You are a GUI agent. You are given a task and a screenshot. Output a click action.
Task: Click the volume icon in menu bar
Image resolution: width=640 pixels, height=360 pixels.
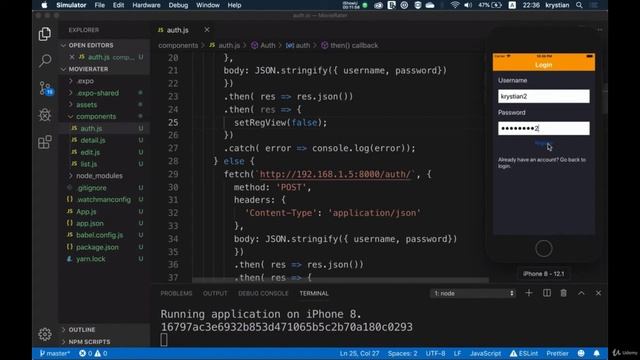[468, 5]
